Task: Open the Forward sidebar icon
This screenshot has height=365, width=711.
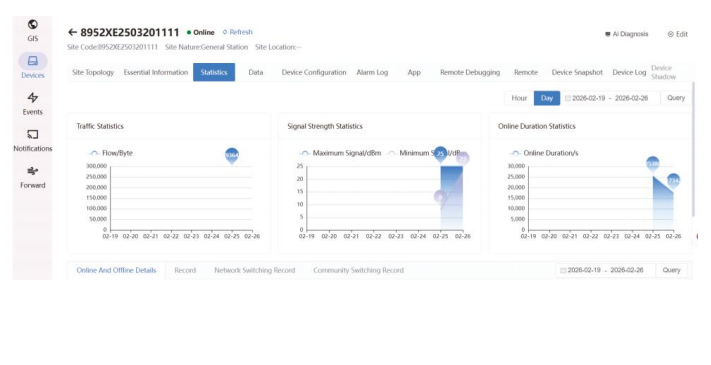Action: tap(33, 171)
